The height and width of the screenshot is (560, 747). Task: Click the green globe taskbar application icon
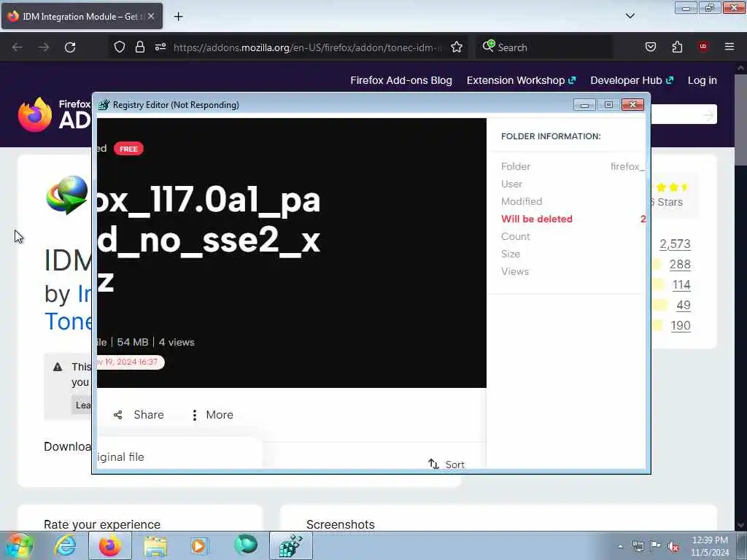[x=246, y=545]
